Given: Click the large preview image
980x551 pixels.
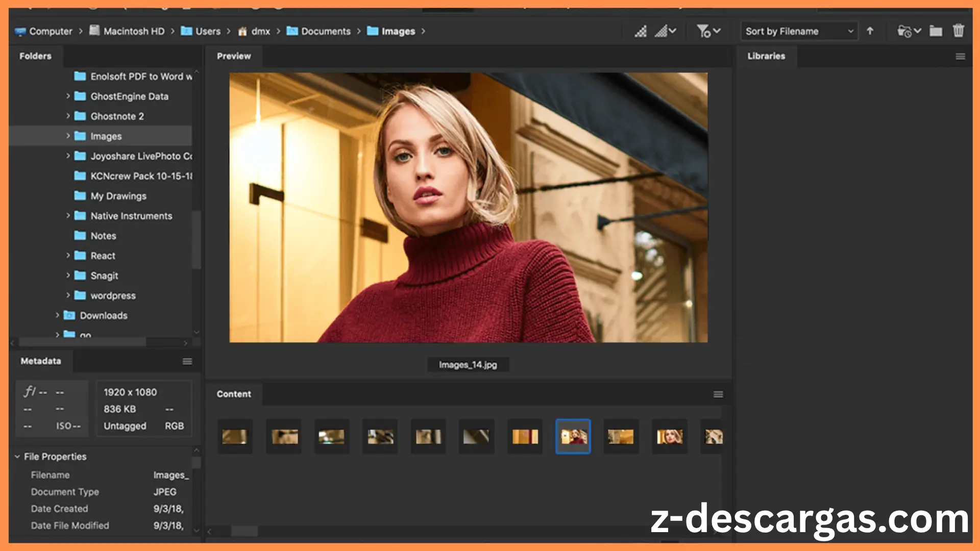Looking at the screenshot, I should click(x=469, y=208).
